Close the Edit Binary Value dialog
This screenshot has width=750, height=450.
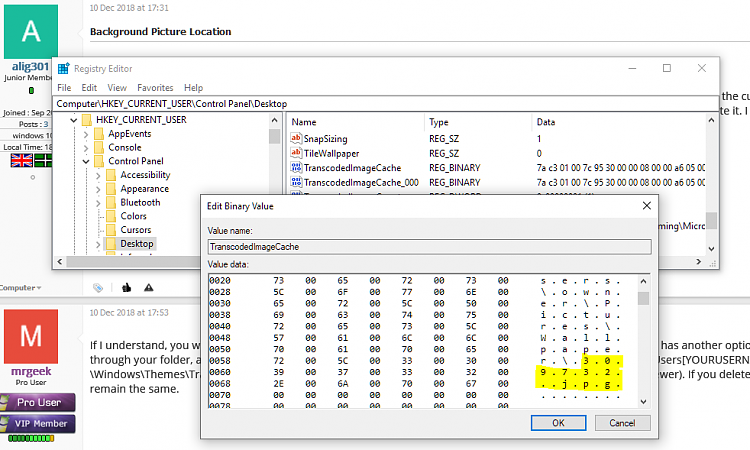[647, 206]
